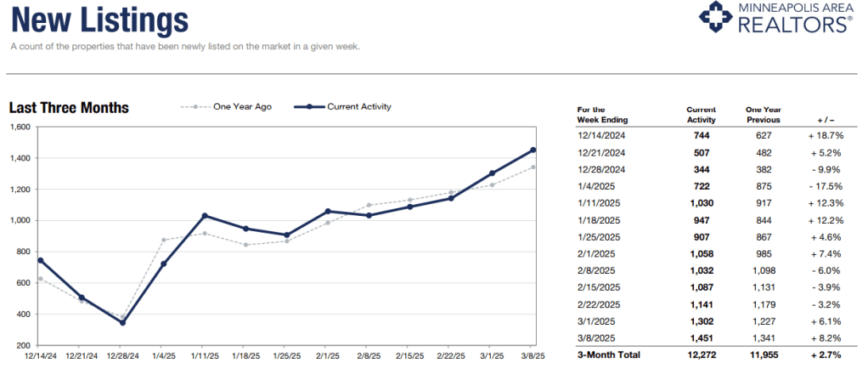The height and width of the screenshot is (374, 868).
Task: Click the -17.5% change value in the table
Action: tap(824, 185)
